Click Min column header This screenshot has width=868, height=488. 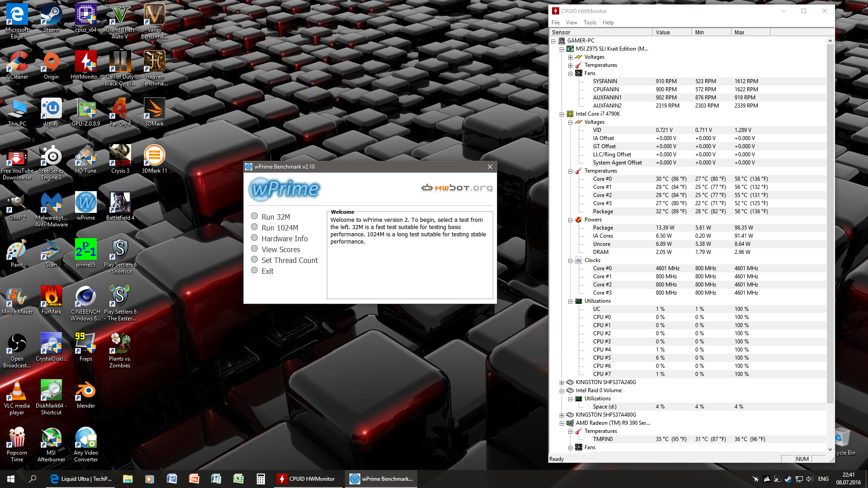point(712,32)
